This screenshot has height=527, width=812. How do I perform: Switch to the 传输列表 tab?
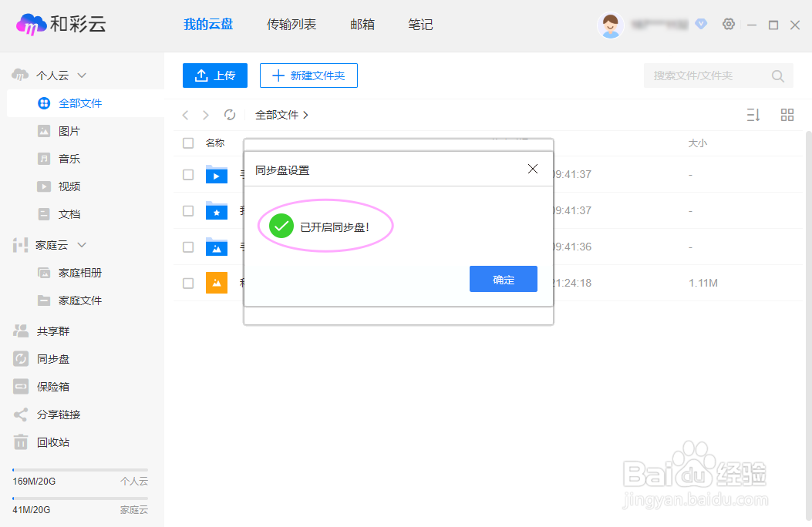coord(291,24)
